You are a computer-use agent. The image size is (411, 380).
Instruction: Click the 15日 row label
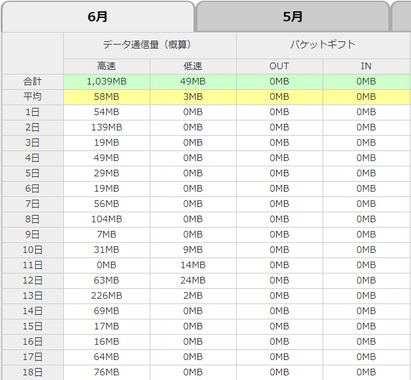[33, 327]
